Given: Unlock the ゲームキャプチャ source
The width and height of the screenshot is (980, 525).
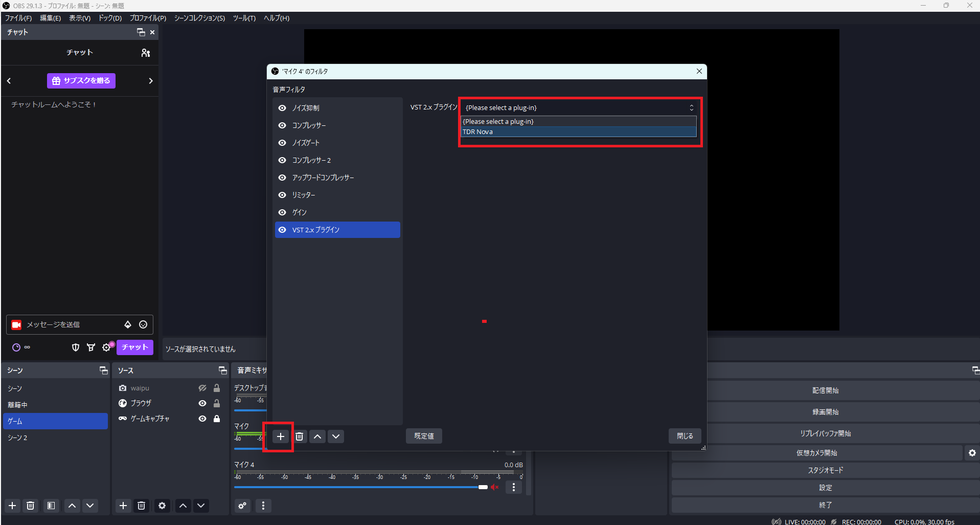Looking at the screenshot, I should 217,419.
